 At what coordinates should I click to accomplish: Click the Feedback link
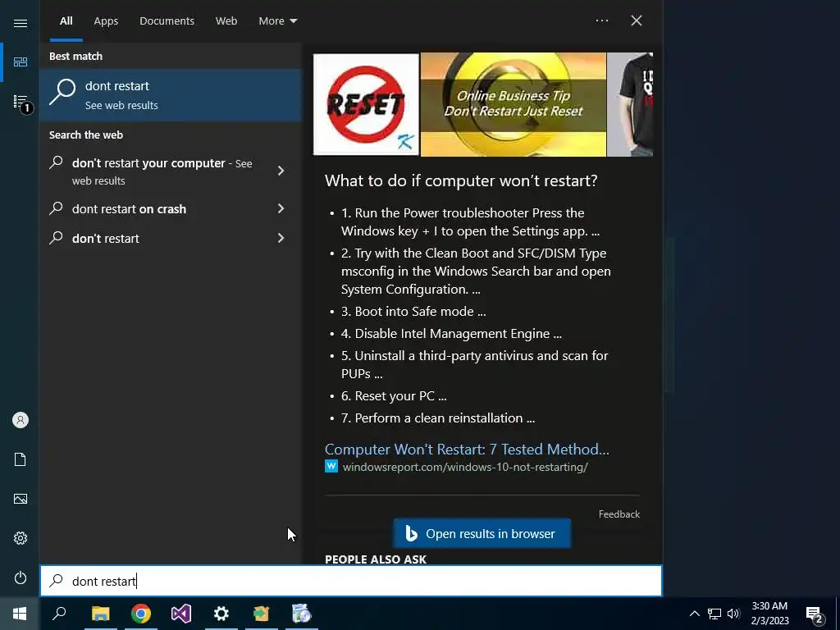tap(619, 514)
